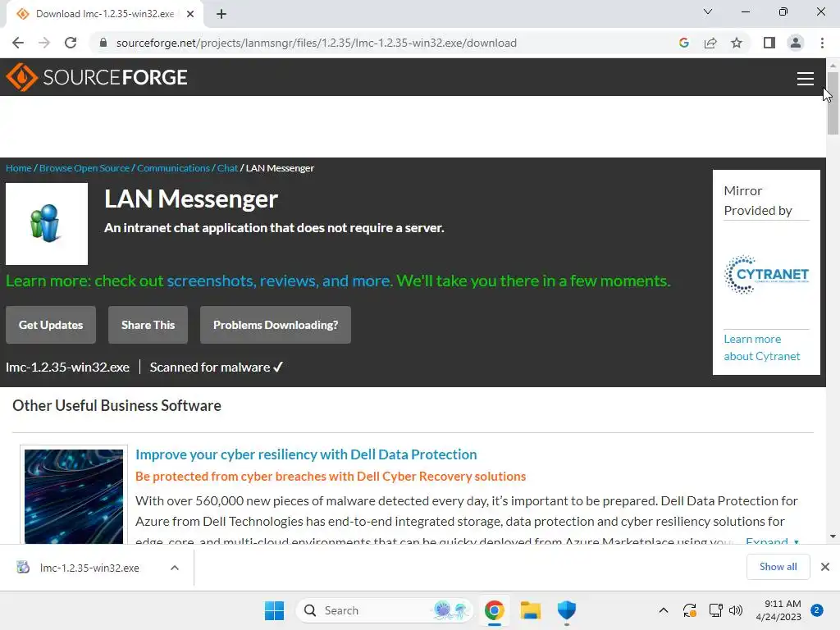
Task: Open Chrome three-dot menu
Action: [x=822, y=43]
